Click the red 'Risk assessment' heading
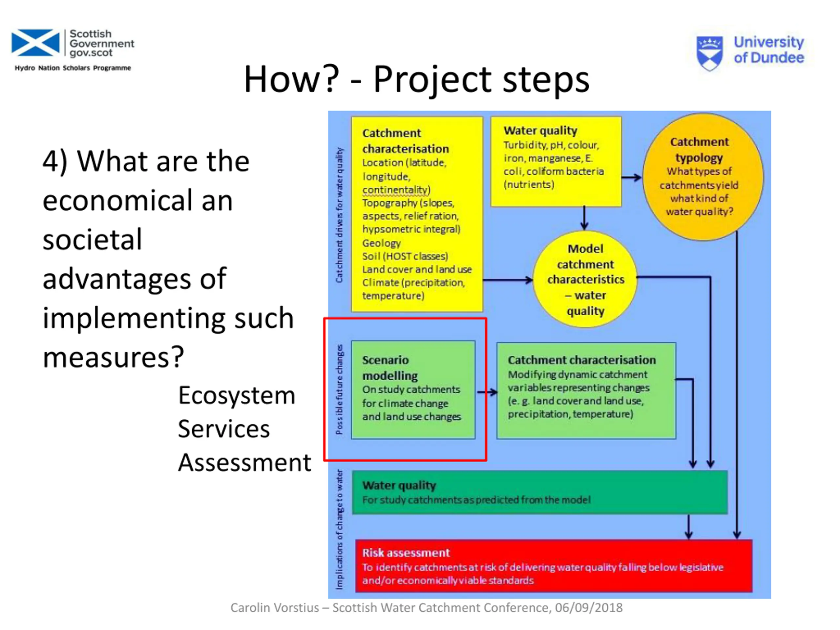Viewport: 840px width, 630px height. point(406,553)
